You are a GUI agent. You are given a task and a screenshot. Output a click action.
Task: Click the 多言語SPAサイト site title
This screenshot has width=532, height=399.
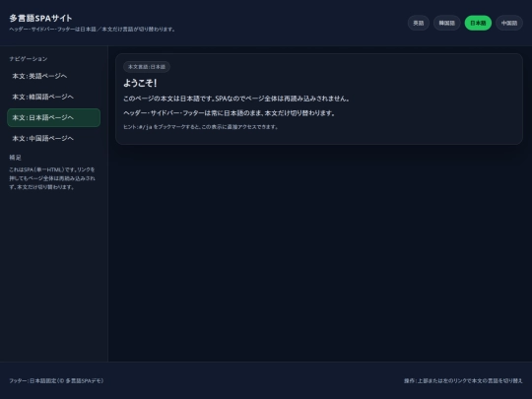click(x=40, y=18)
